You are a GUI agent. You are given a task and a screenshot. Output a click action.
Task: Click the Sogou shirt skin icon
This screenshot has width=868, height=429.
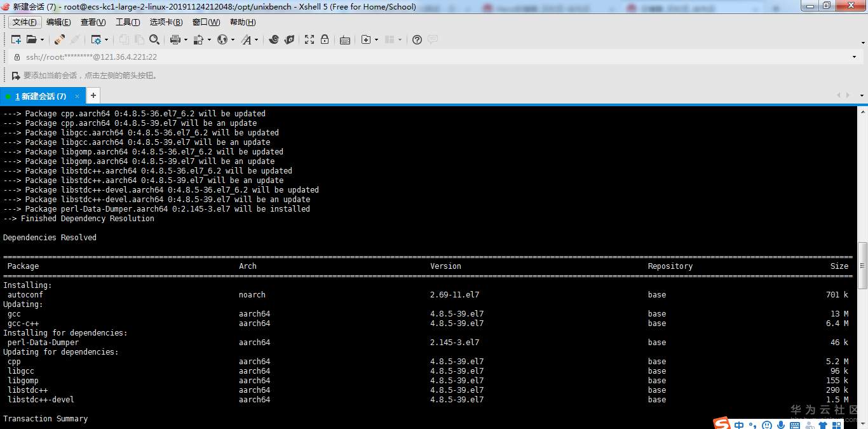(824, 425)
